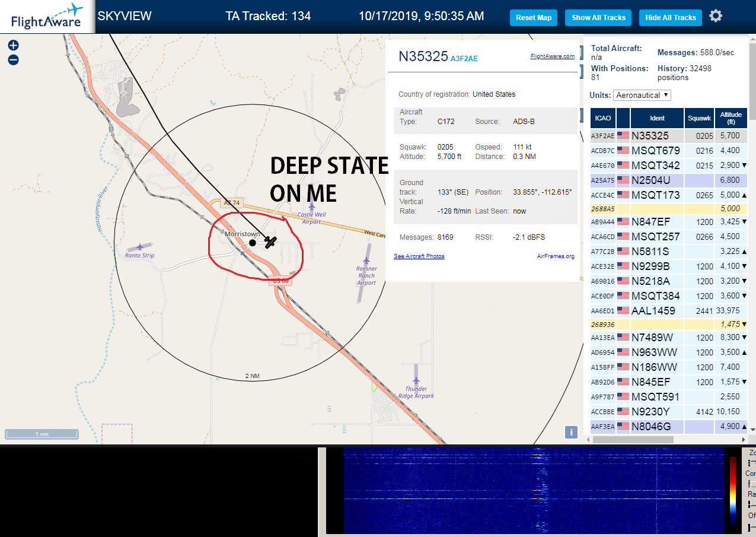
Task: Select the tracked aircraft icon near Morristown
Action: (270, 242)
